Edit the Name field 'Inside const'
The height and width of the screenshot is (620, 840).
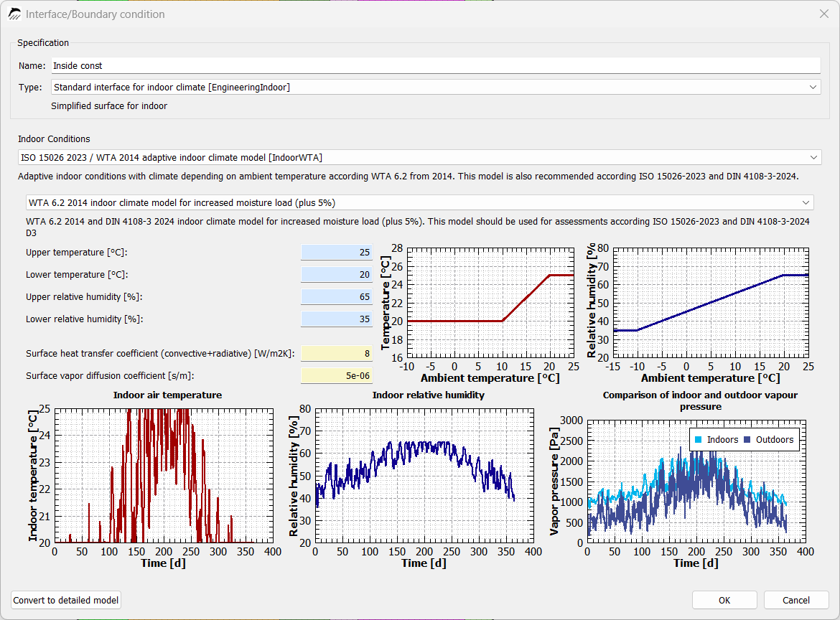click(x=436, y=66)
